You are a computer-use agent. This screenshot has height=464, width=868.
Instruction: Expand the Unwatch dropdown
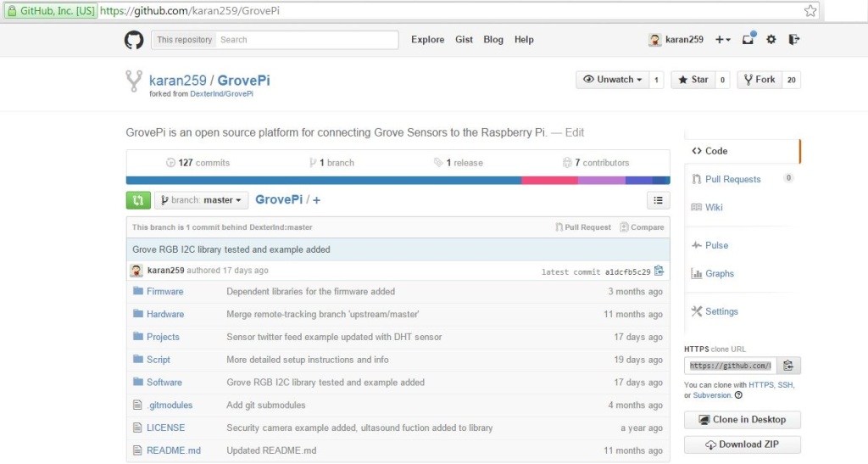tap(612, 80)
